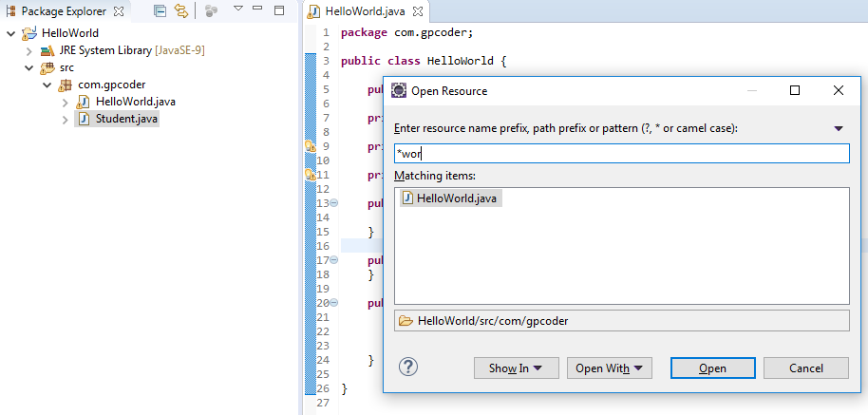The width and height of the screenshot is (868, 415).
Task: Click the help question mark icon in dialog
Action: 408,368
